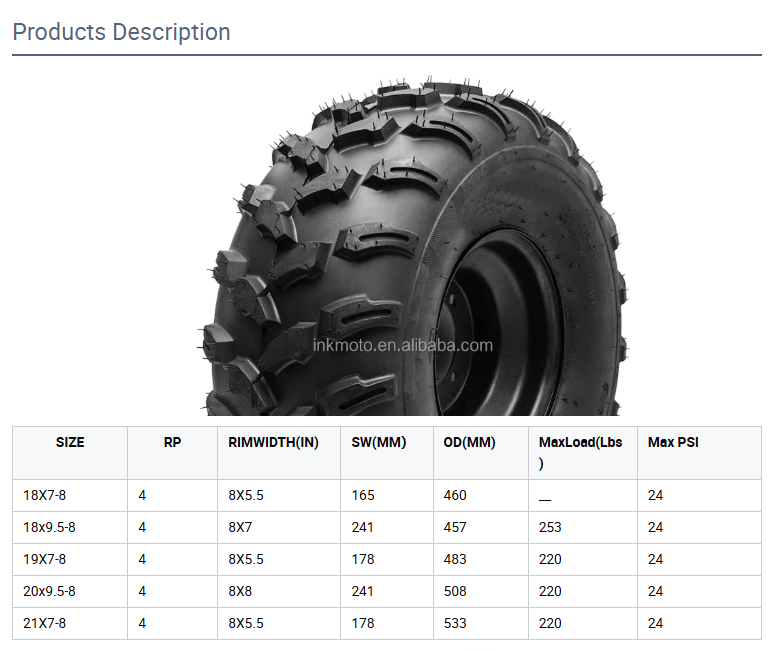Image resolution: width=776 pixels, height=651 pixels.
Task: Click the RIMWIDTH(IN) column header
Action: [x=274, y=442]
